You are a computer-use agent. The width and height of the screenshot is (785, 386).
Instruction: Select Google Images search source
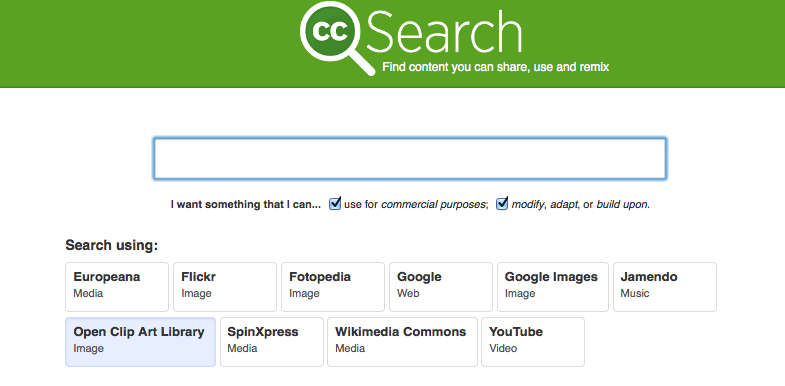pyautogui.click(x=553, y=287)
